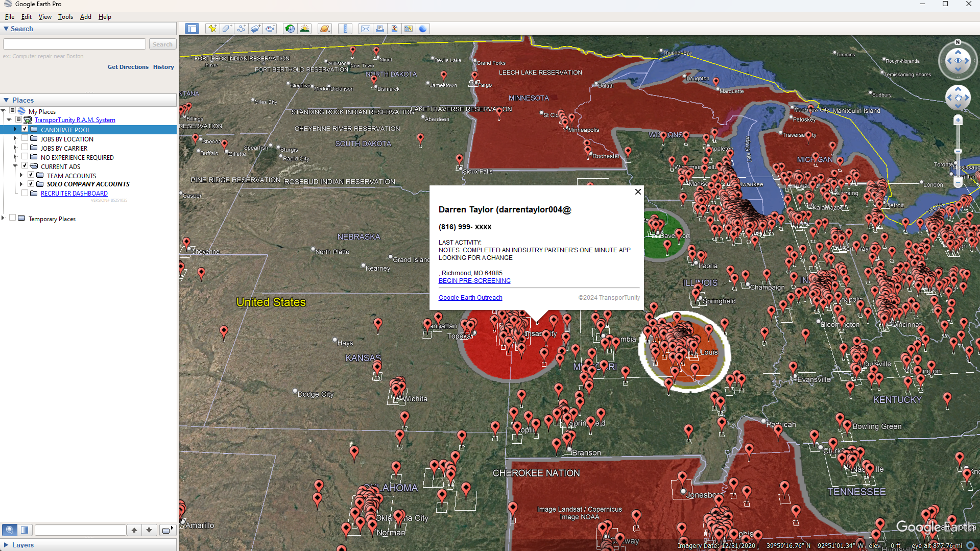This screenshot has width=980, height=551.
Task: Check the Temporary Places checkbox
Action: 12,218
